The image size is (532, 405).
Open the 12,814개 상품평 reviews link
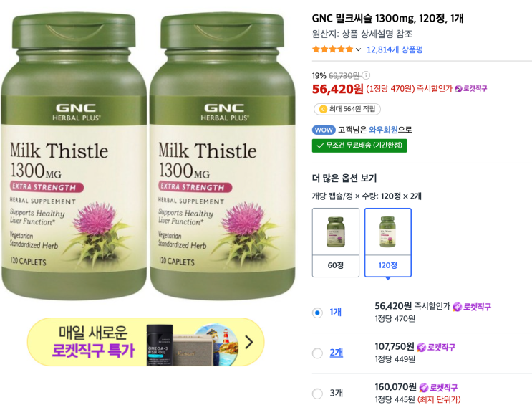pyautogui.click(x=395, y=49)
